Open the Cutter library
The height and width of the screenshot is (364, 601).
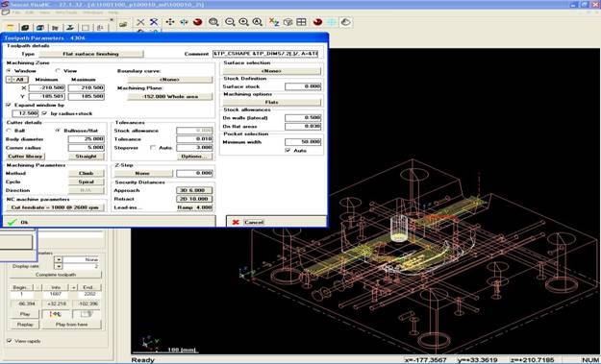[x=25, y=157]
